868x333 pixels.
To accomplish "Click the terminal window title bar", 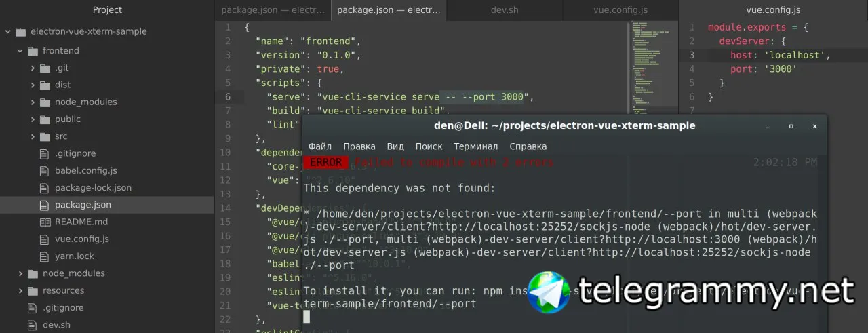I will 564,125.
